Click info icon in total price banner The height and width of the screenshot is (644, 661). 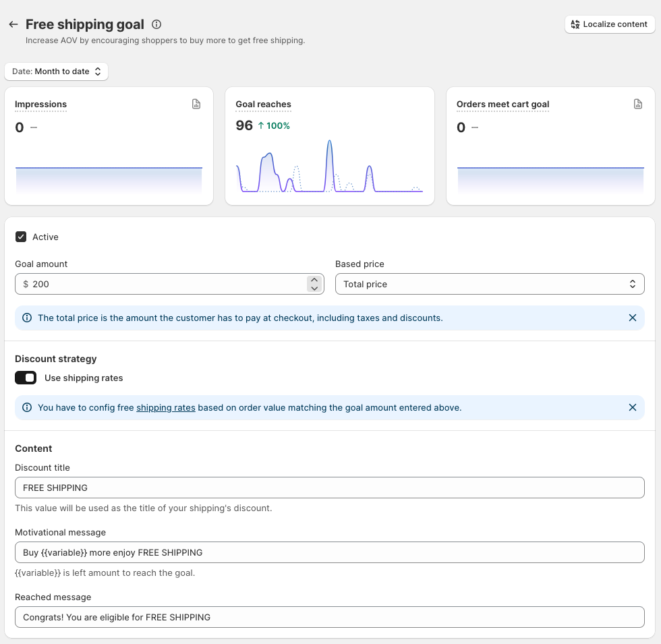pyautogui.click(x=27, y=318)
